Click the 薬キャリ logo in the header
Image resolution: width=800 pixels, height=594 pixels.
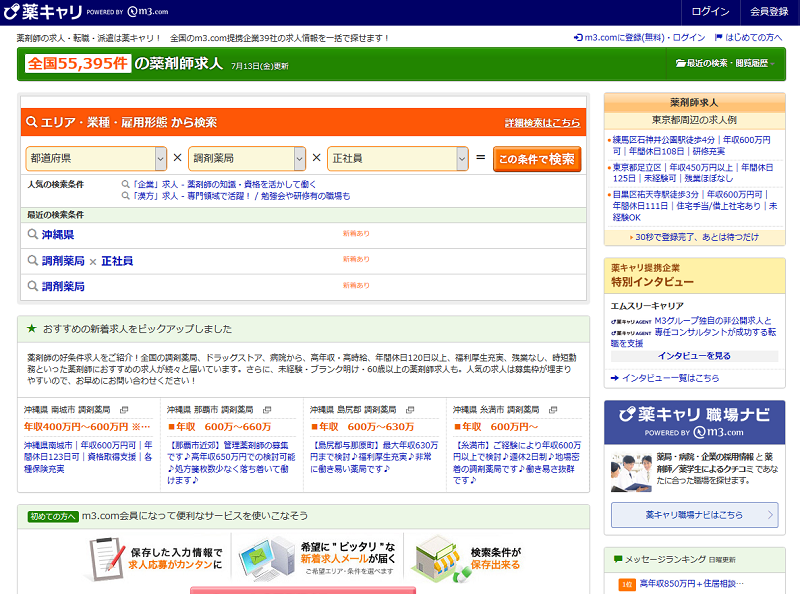pyautogui.click(x=43, y=12)
